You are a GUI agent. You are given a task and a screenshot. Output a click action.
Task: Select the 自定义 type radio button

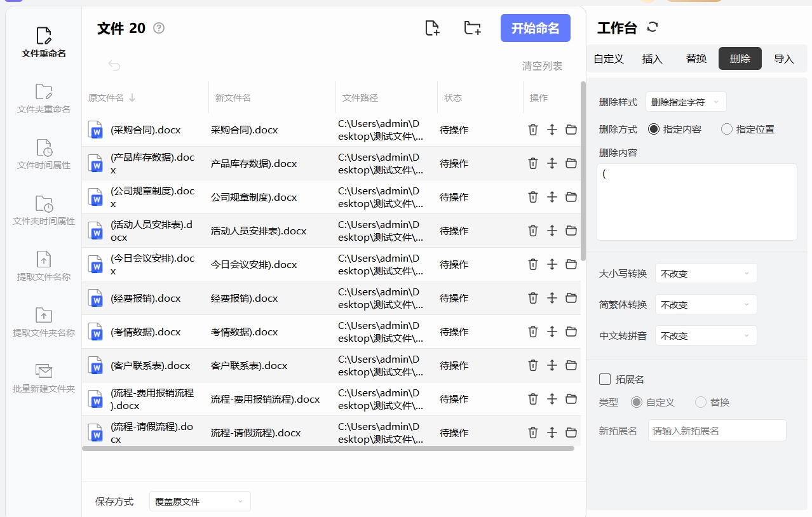click(x=637, y=402)
